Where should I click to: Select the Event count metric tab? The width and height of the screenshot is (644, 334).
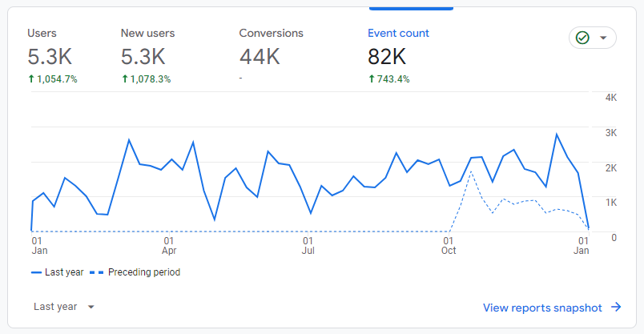[398, 56]
